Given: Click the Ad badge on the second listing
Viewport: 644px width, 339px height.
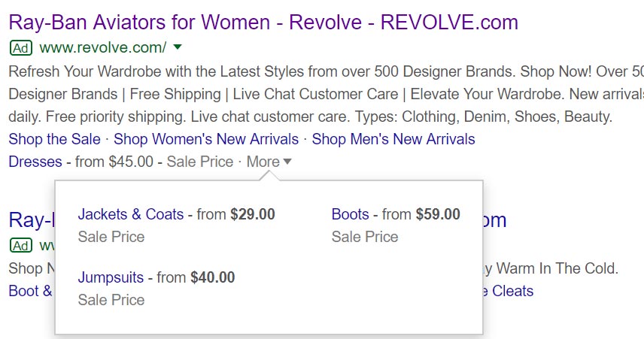Looking at the screenshot, I should (x=21, y=246).
